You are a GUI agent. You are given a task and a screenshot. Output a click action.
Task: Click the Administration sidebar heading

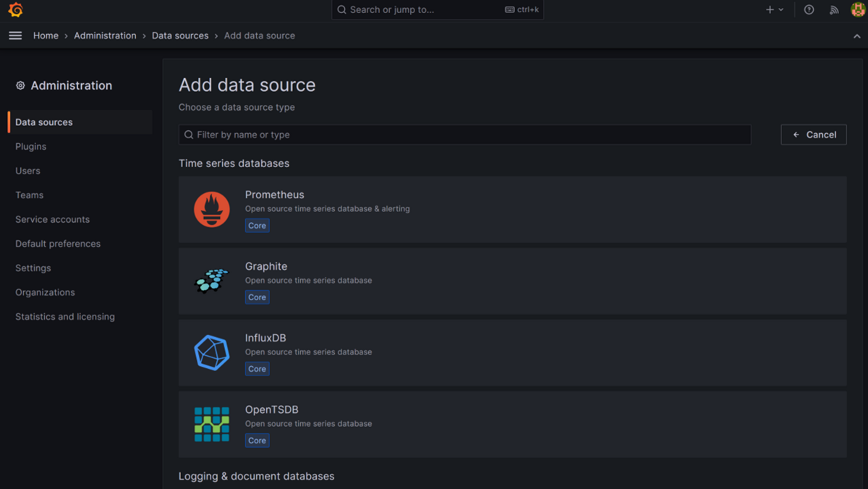72,85
